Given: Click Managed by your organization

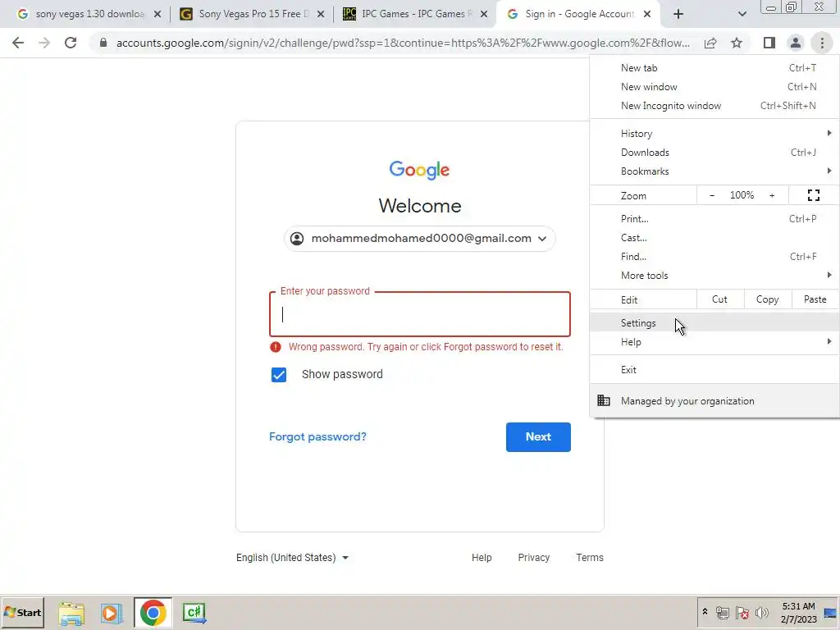Looking at the screenshot, I should (x=714, y=400).
